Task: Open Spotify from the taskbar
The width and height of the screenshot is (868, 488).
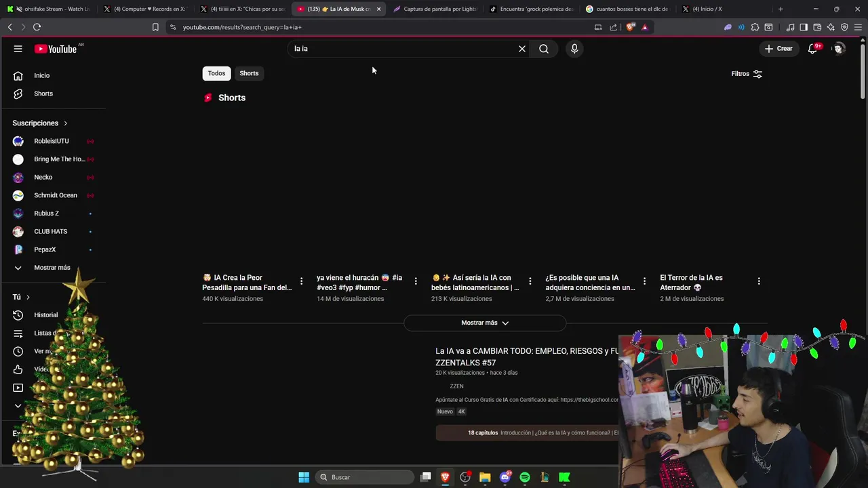Action: click(x=525, y=477)
